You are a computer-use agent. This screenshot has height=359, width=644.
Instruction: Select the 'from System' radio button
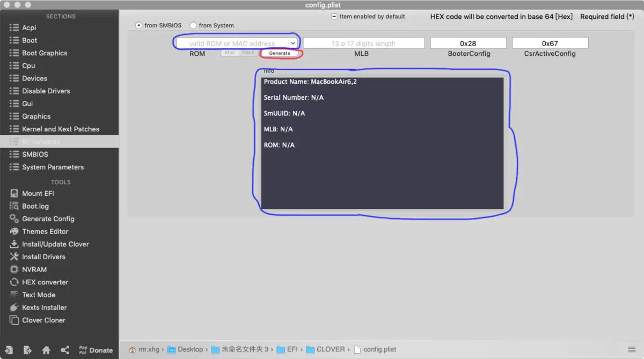[x=193, y=25]
